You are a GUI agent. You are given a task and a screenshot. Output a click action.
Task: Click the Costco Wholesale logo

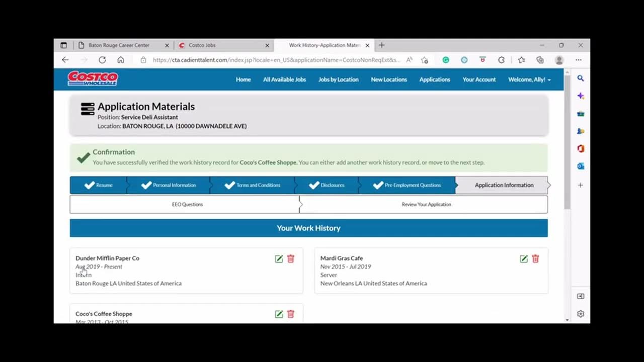[x=93, y=79]
